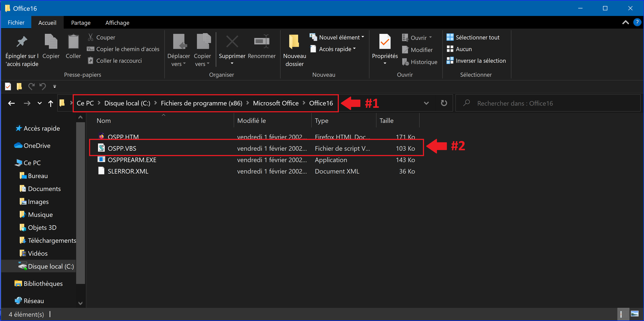Switch to Details view icon
The width and height of the screenshot is (644, 321).
pos(623,314)
